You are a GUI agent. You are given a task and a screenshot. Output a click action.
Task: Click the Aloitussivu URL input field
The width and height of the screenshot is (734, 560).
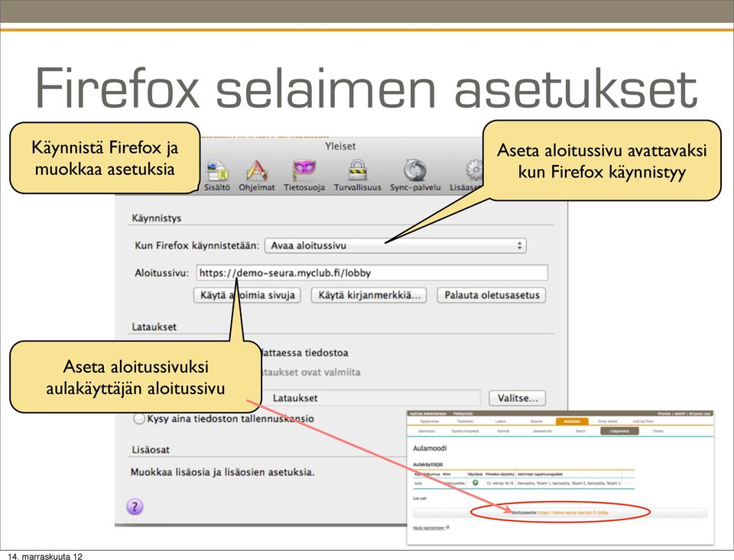pyautogui.click(x=372, y=273)
